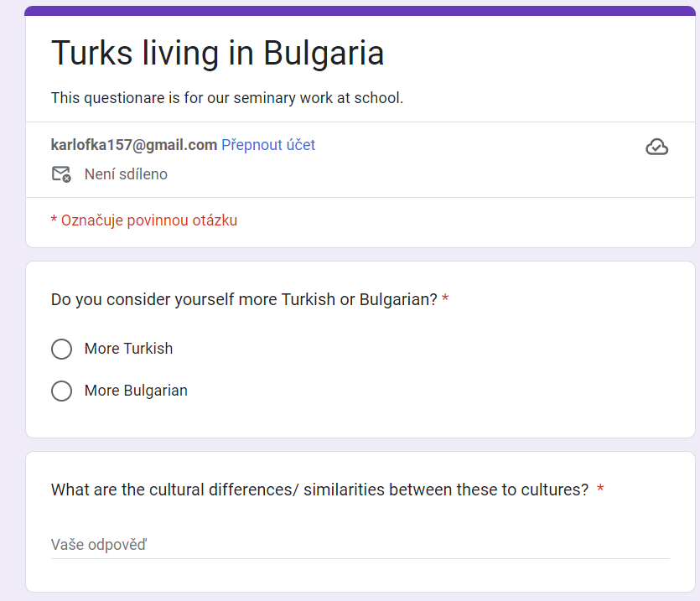Open the Přepnout účet link

point(268,145)
